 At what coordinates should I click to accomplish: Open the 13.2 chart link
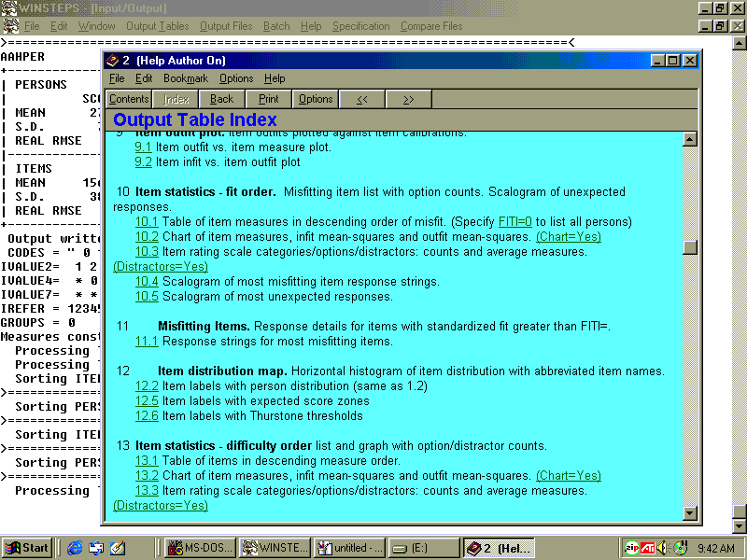(147, 476)
